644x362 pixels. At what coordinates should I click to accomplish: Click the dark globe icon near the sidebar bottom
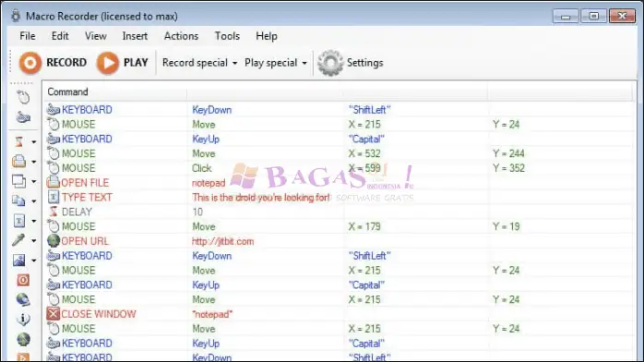(x=23, y=340)
